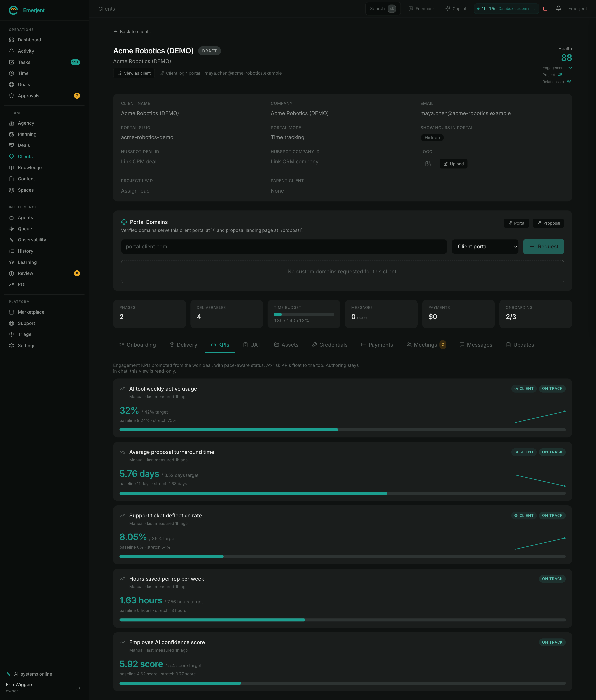Switch to the Delivery tab
Viewport: 596px width, 700px height.
point(183,345)
